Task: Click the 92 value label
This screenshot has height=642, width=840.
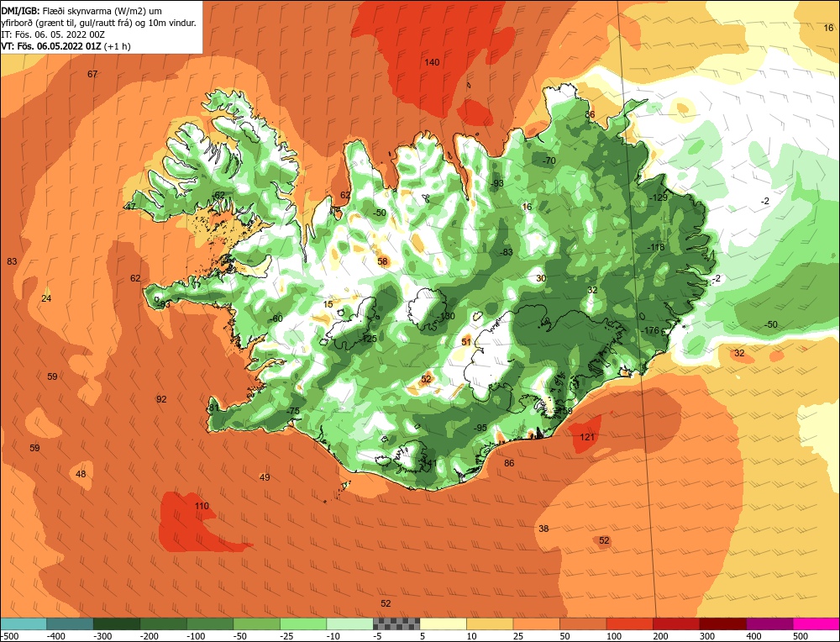Action: point(161,399)
